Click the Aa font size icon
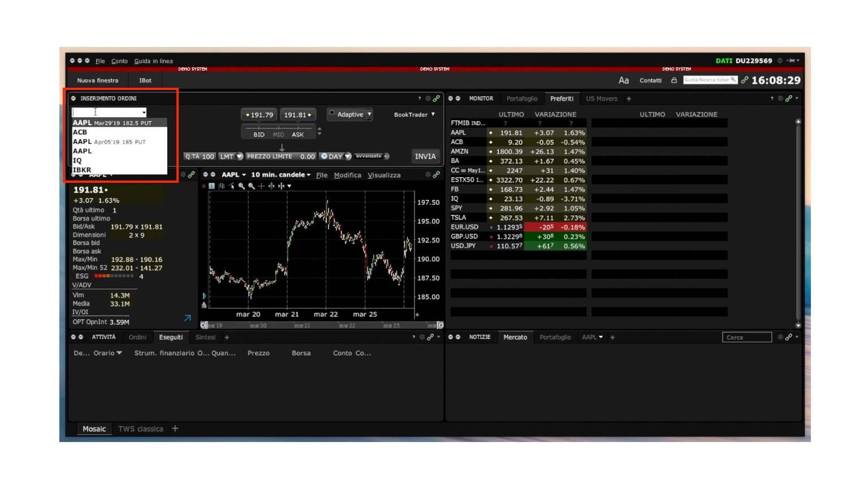868x489 pixels. (623, 80)
